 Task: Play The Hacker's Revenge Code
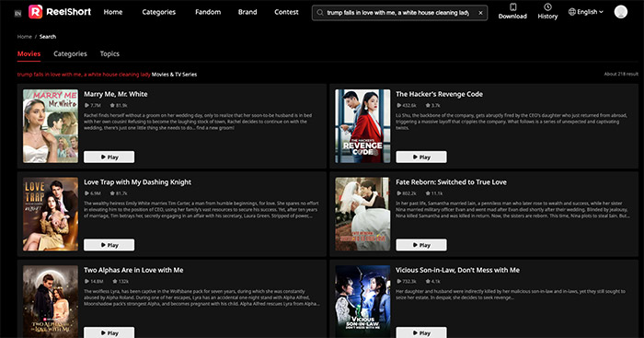click(x=421, y=157)
